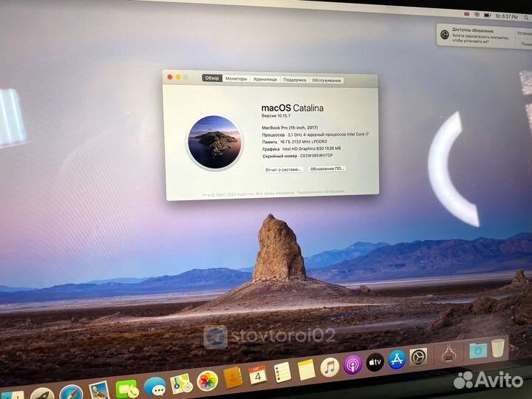Click the macOS Catalina round image
Viewport: 532px width, 399px height.
214,142
